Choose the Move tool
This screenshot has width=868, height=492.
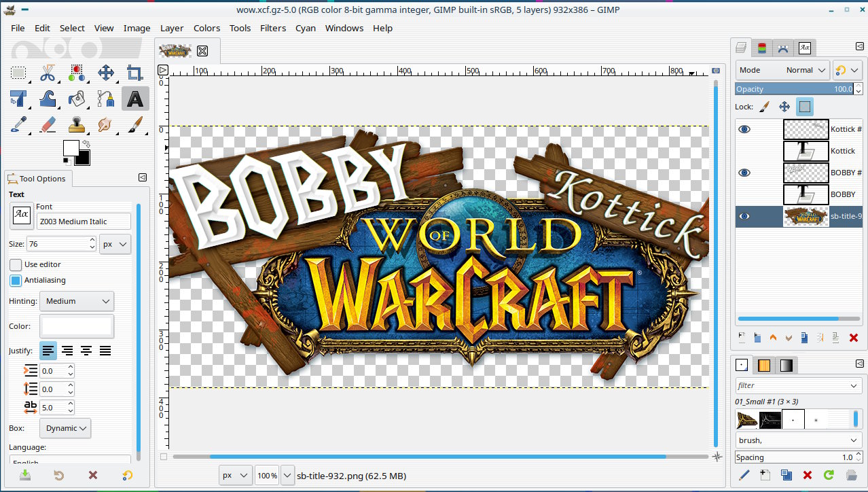(x=105, y=73)
